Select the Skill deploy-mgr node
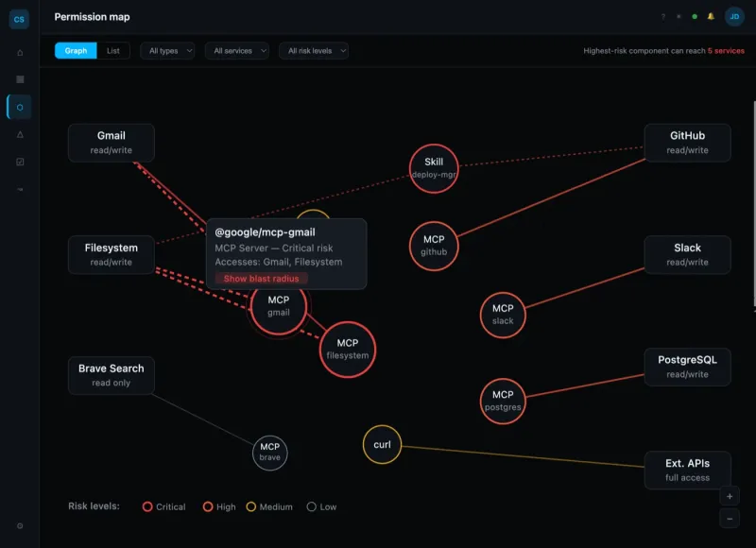 click(434, 168)
